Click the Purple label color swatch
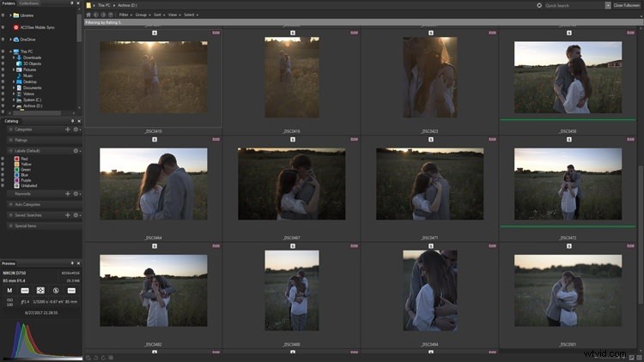This screenshot has height=362, width=644. 17,180
